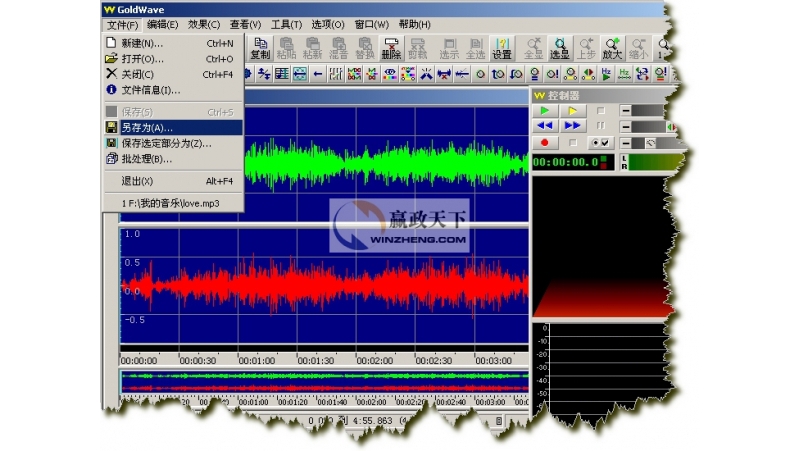Click the 00:01:00 mark on the timeline
The width and height of the screenshot is (800, 451).
click(x=257, y=361)
